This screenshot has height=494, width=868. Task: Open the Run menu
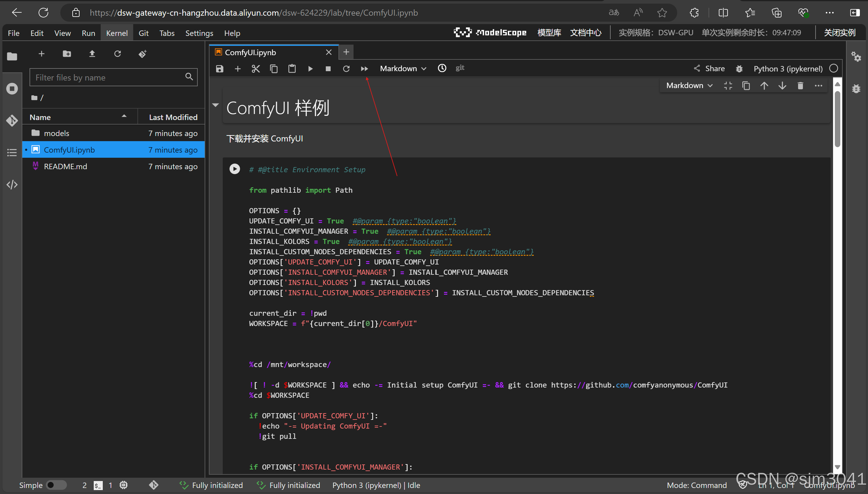click(x=88, y=33)
